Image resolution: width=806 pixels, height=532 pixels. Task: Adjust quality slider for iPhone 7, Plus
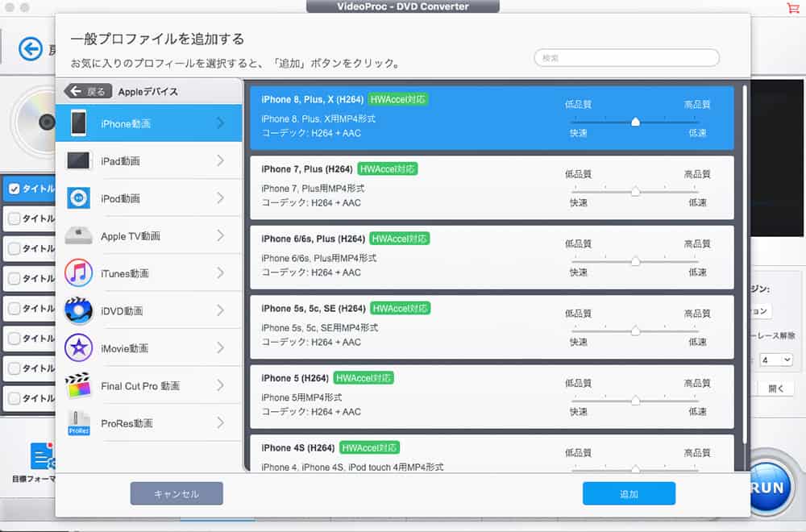[x=635, y=192]
